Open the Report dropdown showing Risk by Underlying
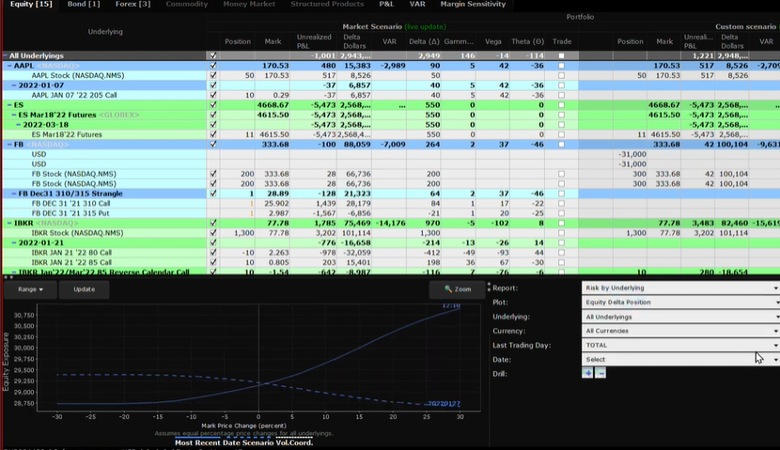Image resolution: width=780 pixels, height=450 pixels. [680, 288]
